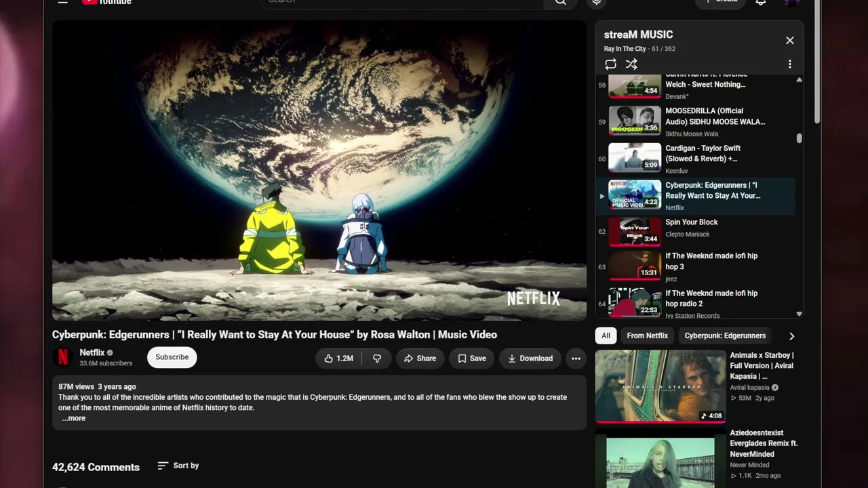The width and height of the screenshot is (868, 488).
Task: Dislike the video
Action: pos(377,359)
